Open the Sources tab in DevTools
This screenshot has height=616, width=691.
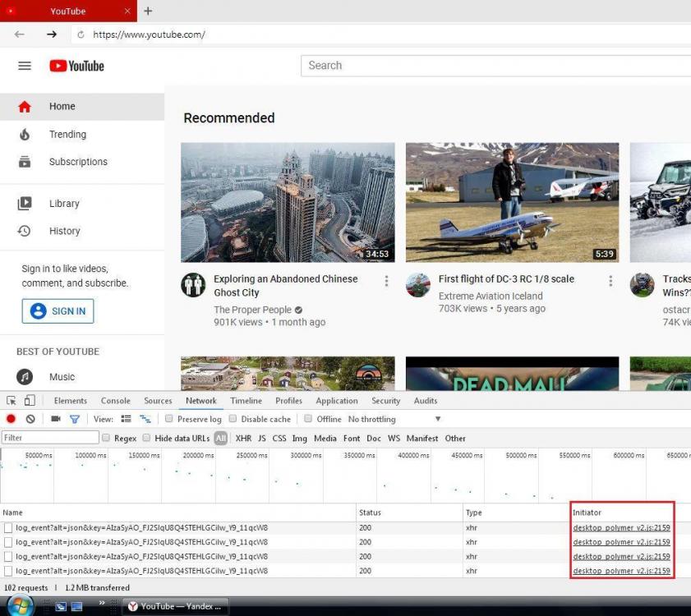click(158, 401)
